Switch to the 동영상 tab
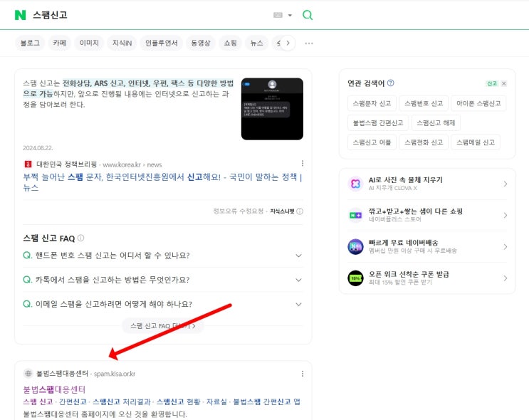Image resolution: width=529 pixels, height=420 pixels. coord(200,43)
